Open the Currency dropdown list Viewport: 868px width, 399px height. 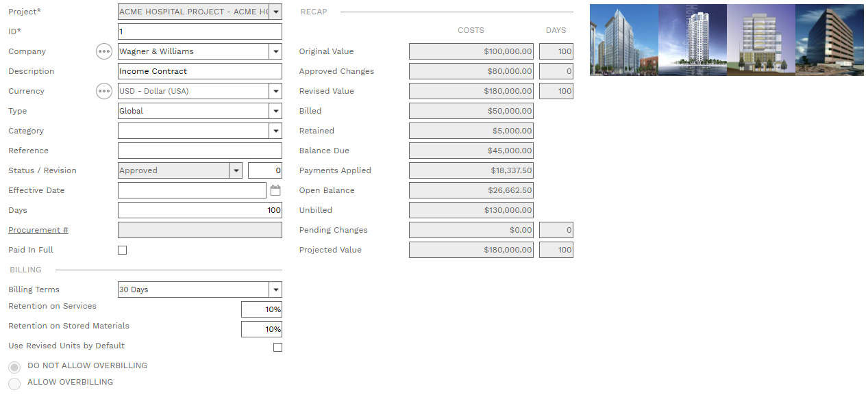pyautogui.click(x=275, y=91)
